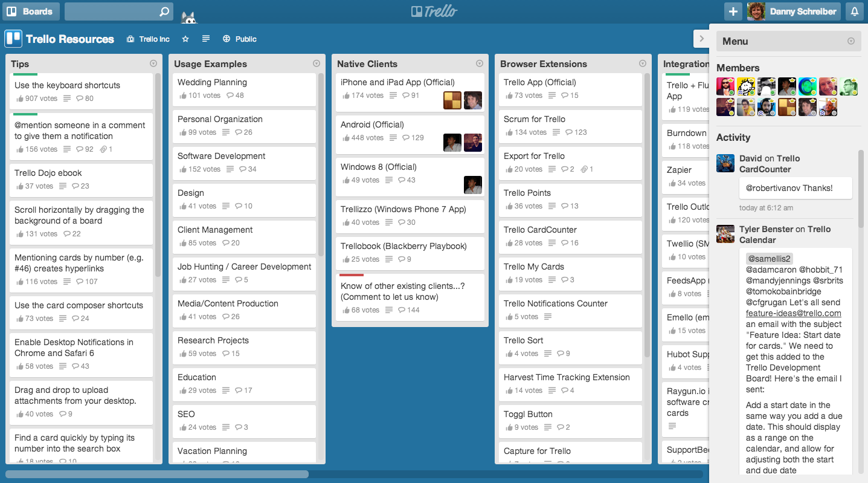Open Usage Examples list options menu
Screen dimensions: 868x483
317,63
